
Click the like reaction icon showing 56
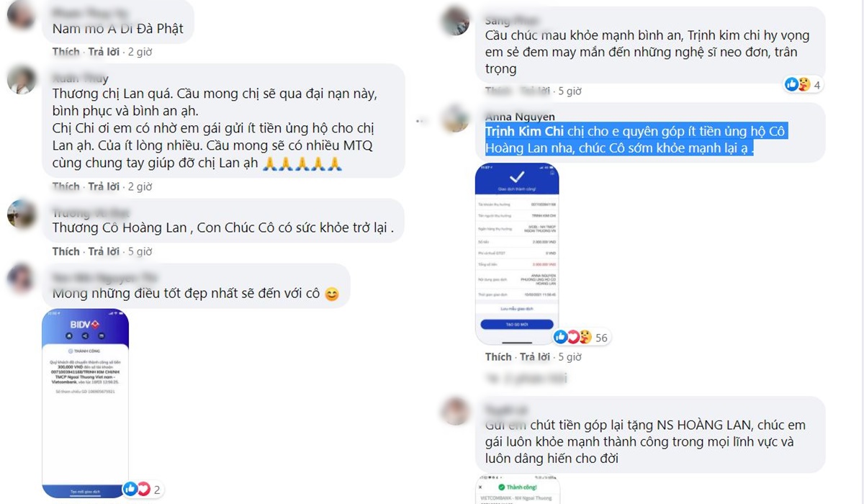560,337
